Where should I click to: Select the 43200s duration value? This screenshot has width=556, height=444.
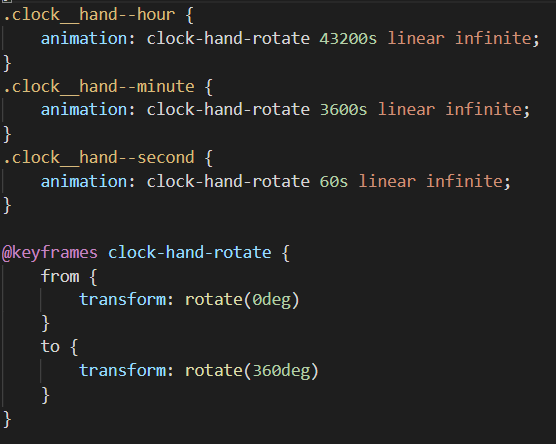click(348, 39)
